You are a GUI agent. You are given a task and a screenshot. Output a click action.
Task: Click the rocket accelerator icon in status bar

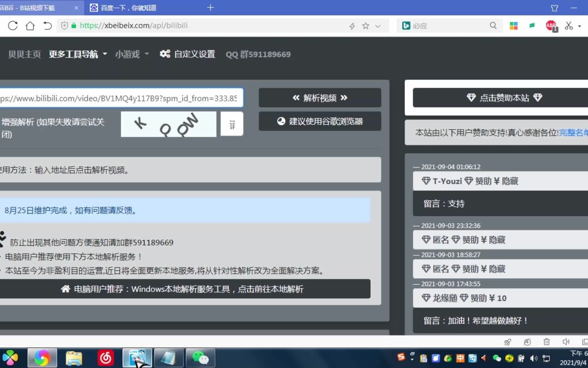pos(508,342)
